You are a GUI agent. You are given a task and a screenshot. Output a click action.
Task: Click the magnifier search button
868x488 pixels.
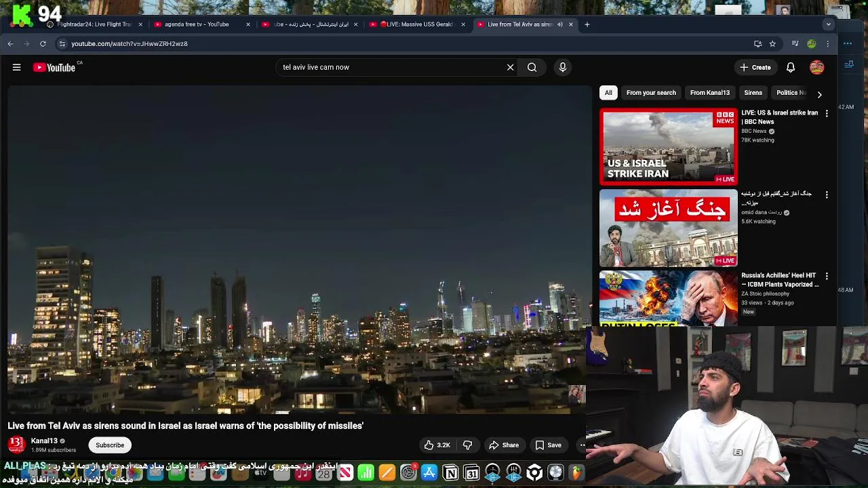tap(532, 67)
